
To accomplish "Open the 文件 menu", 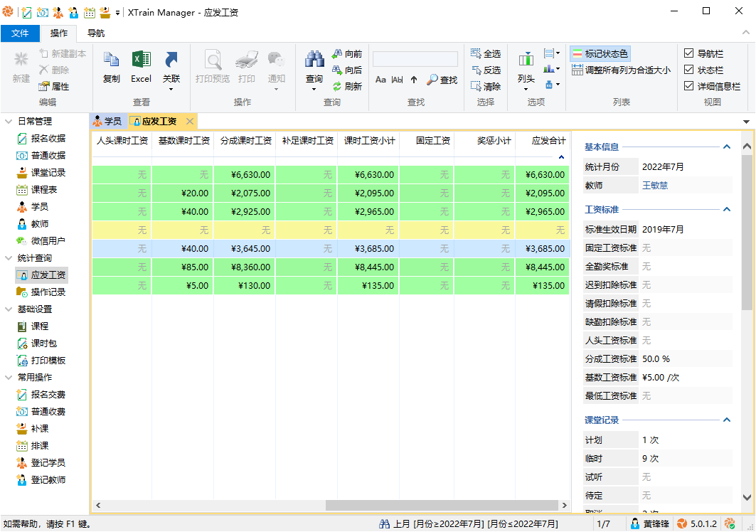I will pyautogui.click(x=20, y=33).
